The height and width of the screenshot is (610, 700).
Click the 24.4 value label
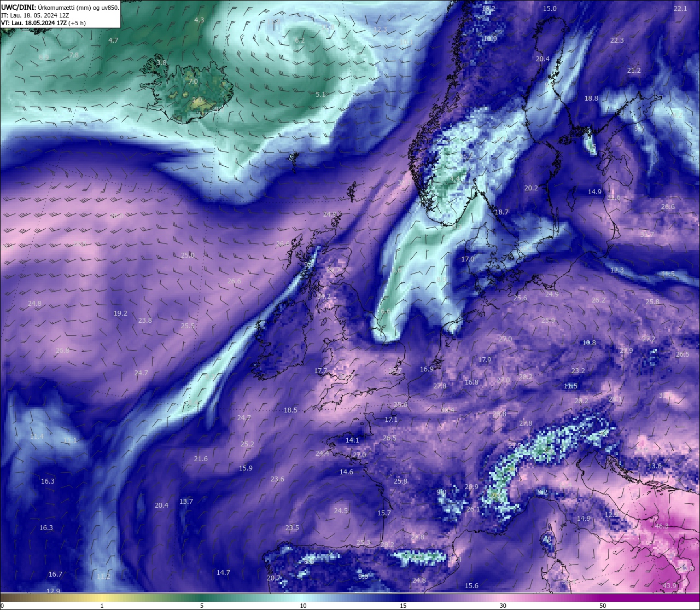tap(322, 454)
